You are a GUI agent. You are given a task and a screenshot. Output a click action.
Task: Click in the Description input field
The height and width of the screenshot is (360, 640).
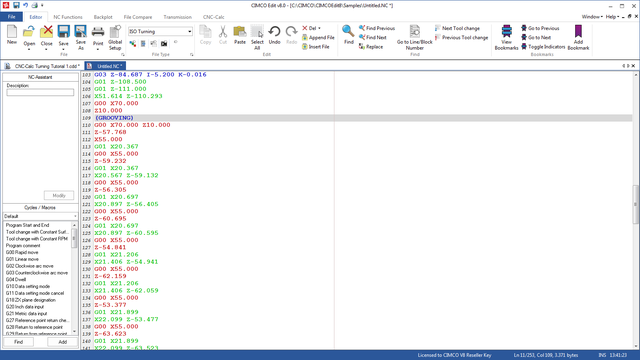tap(40, 93)
